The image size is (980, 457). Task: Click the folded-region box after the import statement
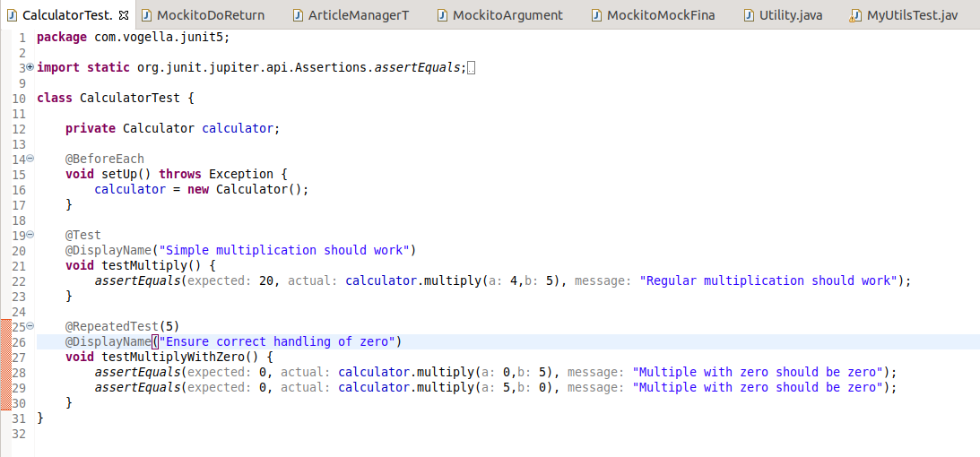472,68
